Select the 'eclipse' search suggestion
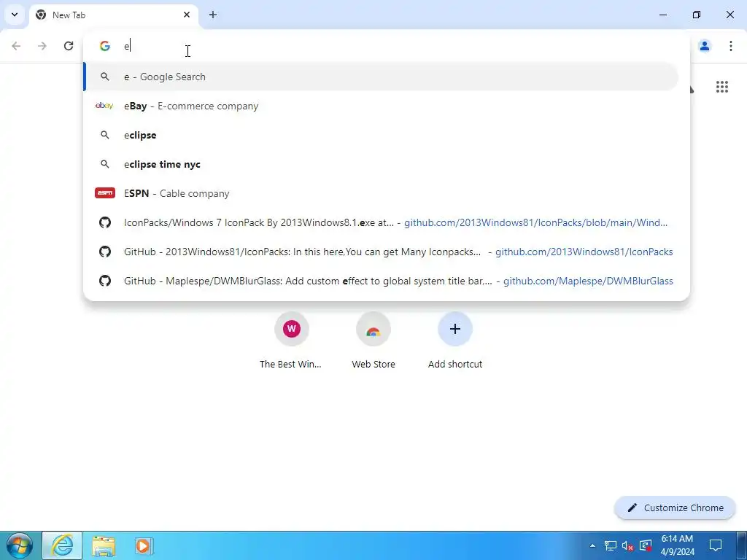747x560 pixels. coord(381,135)
